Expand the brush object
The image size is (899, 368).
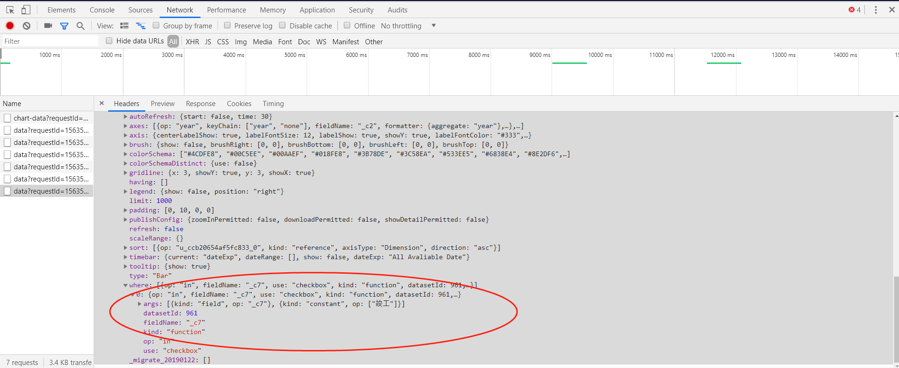(x=126, y=145)
